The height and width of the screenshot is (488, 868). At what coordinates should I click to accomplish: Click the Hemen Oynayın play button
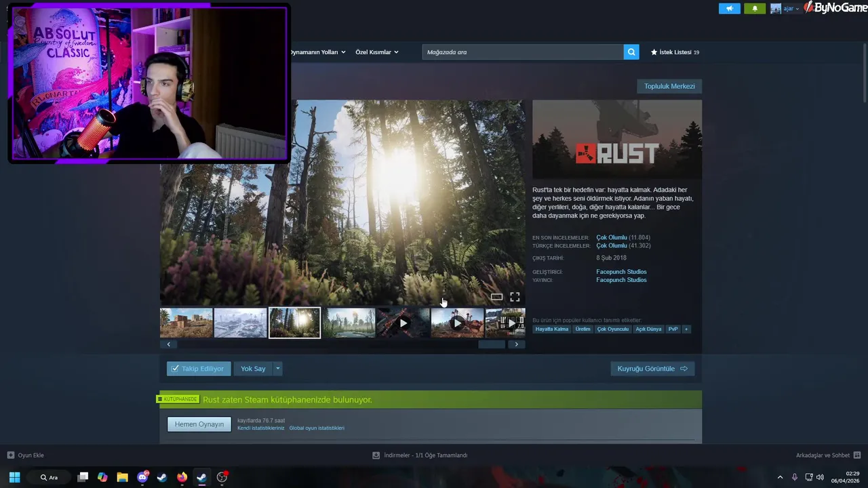coord(199,424)
